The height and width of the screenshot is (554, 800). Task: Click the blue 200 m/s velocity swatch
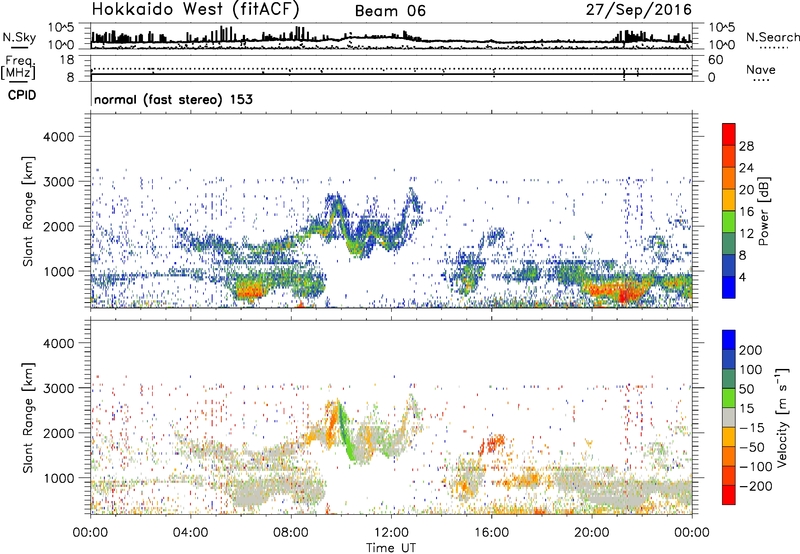(729, 340)
